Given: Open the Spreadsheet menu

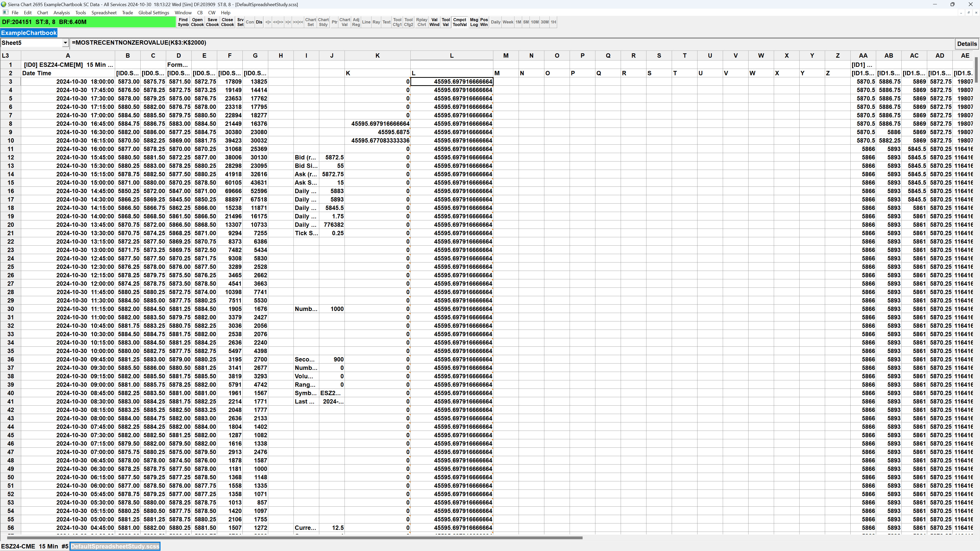Looking at the screenshot, I should (104, 12).
